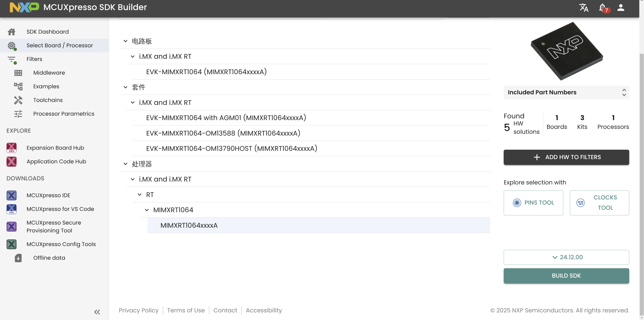Click the CLOCKS TOOL button

599,203
